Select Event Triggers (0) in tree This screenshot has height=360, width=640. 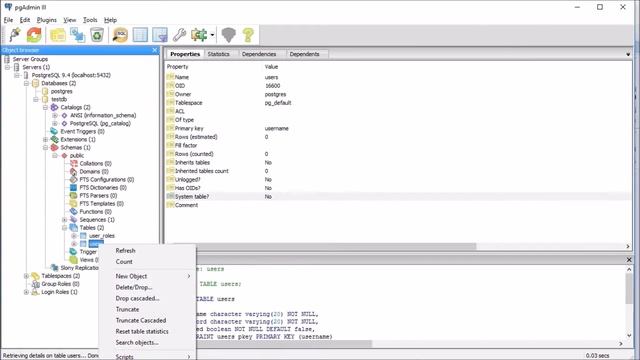click(x=82, y=131)
